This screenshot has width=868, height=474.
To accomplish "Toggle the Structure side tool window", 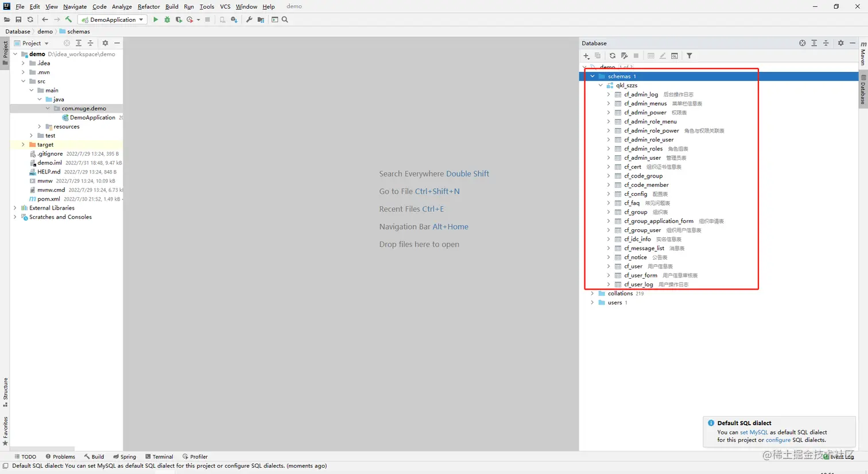I will coord(5,392).
